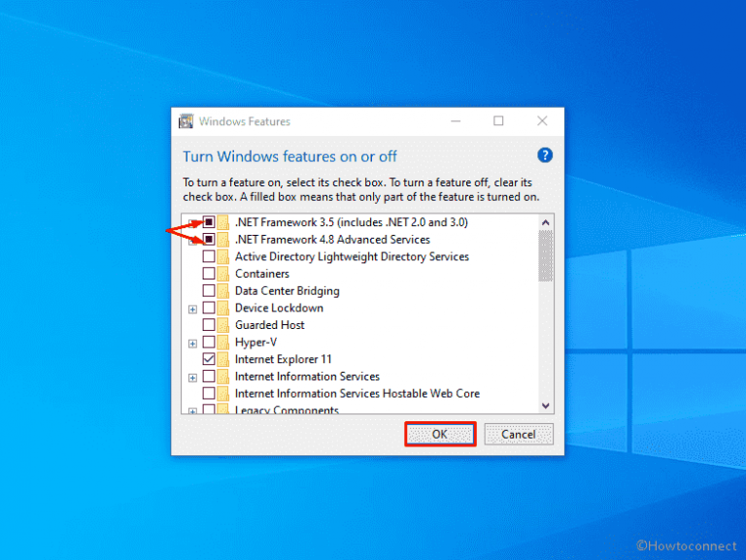
Task: Click folder icon beside Hostable Web Core
Action: 223,393
